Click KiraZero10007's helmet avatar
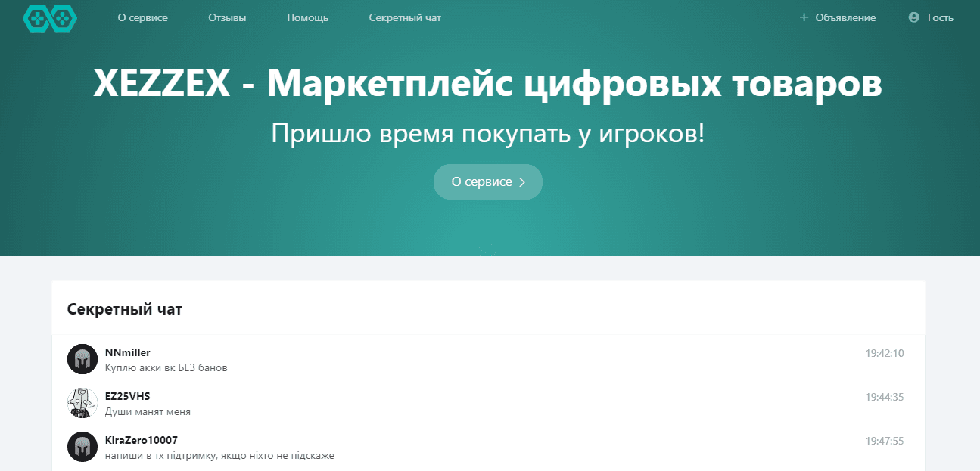This screenshot has height=471, width=980. tap(82, 447)
